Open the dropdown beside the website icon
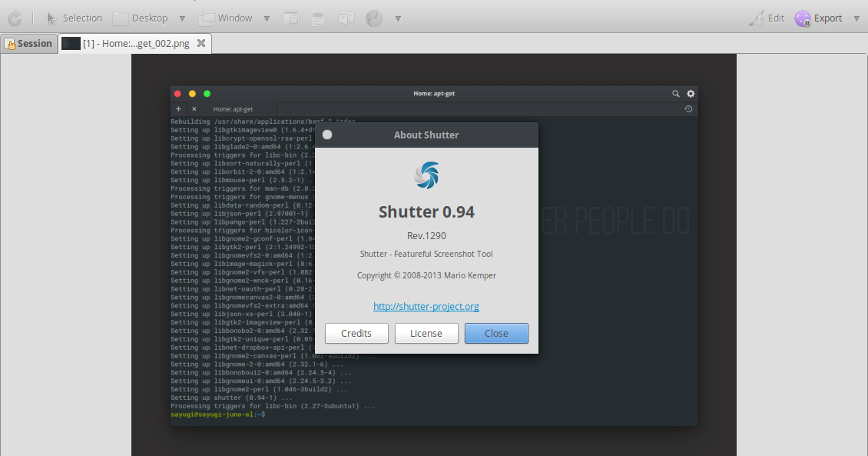868x456 pixels. point(398,18)
